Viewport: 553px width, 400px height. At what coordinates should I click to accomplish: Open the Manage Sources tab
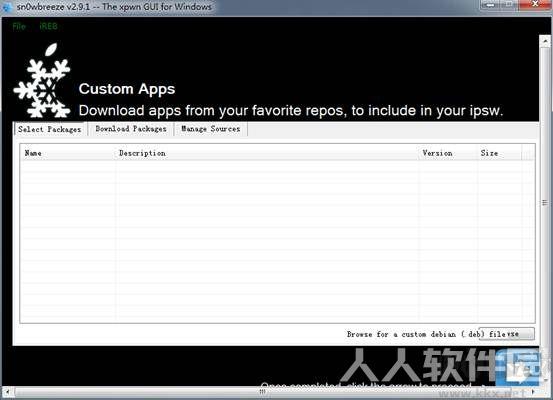click(x=211, y=129)
